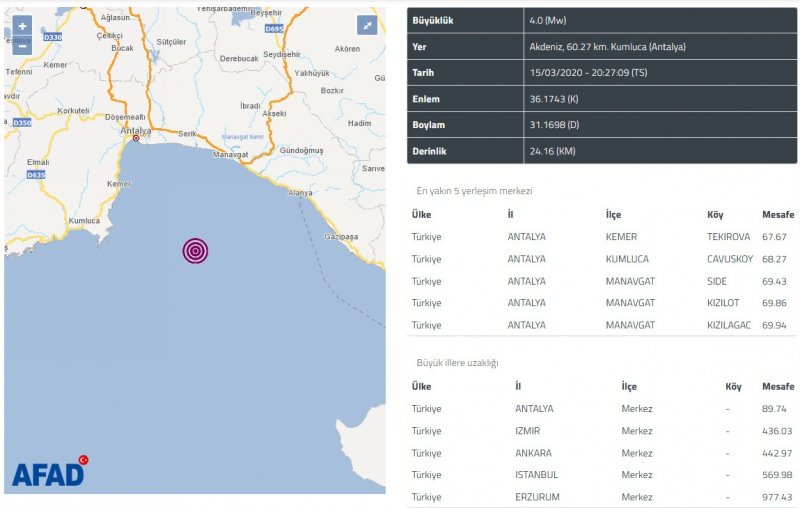Select the Büyüklük magnitude row

[602, 20]
